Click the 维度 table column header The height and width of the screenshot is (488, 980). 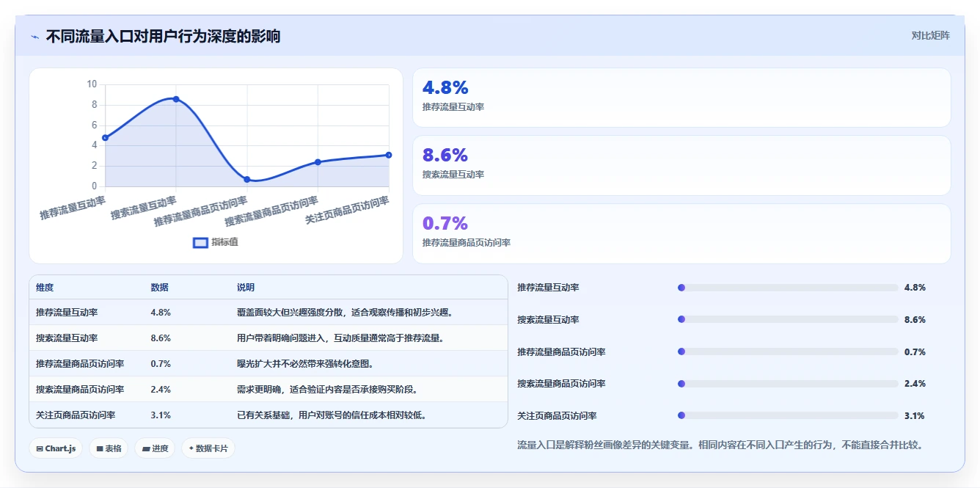[x=45, y=288]
